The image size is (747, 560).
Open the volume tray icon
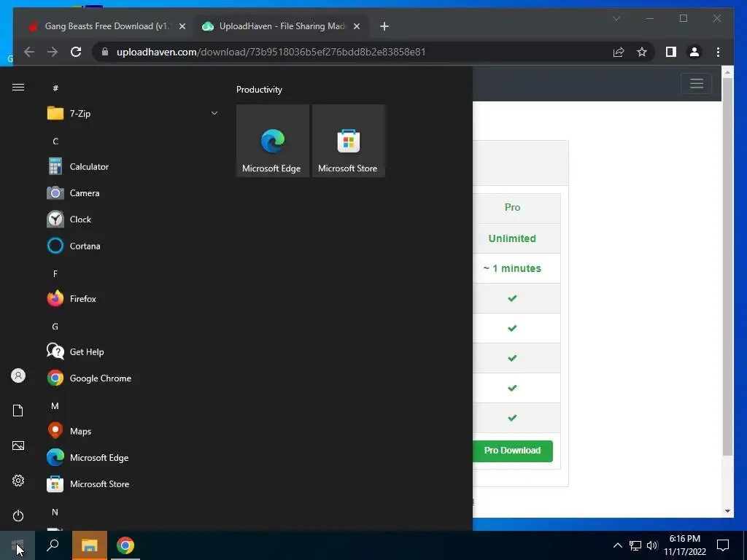click(652, 545)
